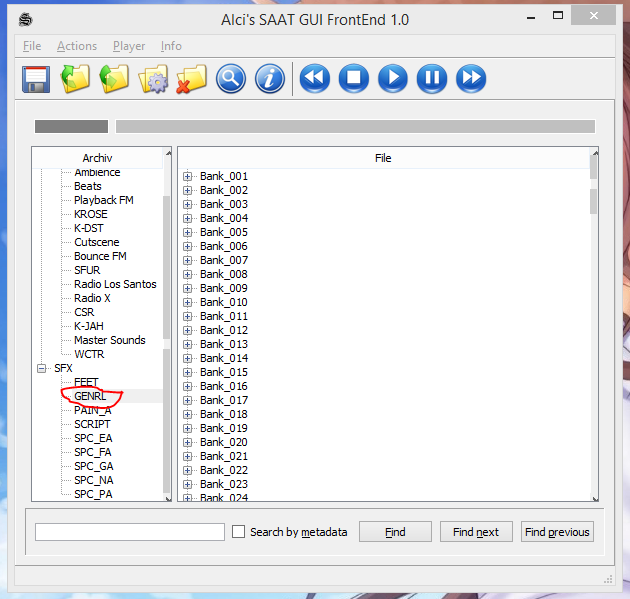Expand Bank_023 node
The width and height of the screenshot is (630, 599).
click(x=187, y=484)
